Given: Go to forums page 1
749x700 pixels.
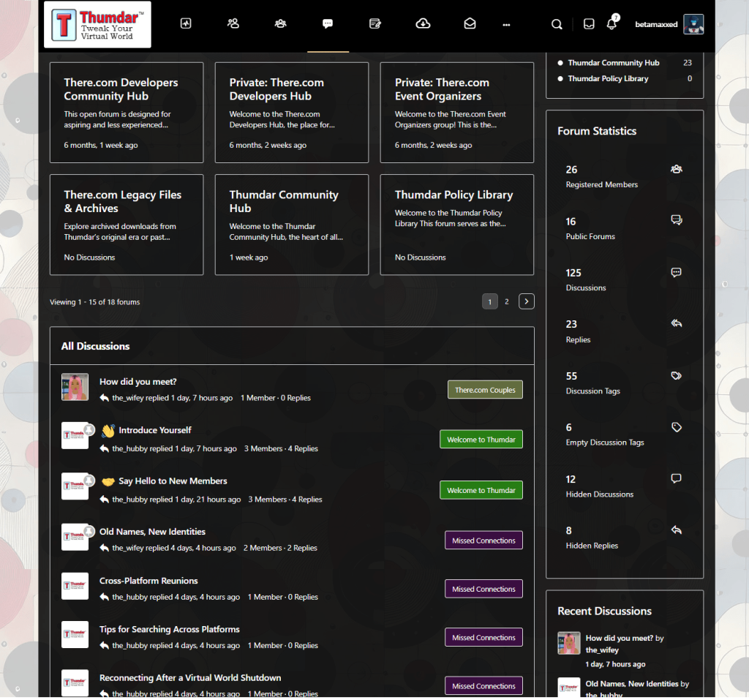Looking at the screenshot, I should point(489,302).
